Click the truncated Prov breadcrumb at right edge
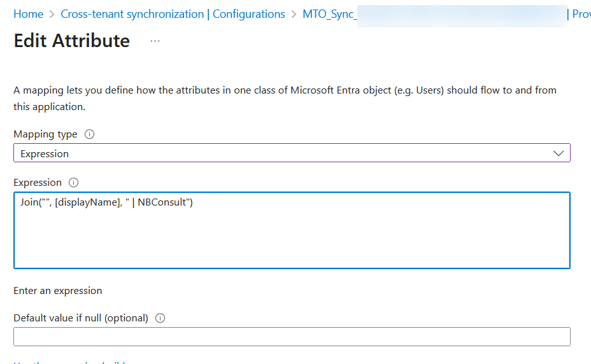 click(x=581, y=14)
